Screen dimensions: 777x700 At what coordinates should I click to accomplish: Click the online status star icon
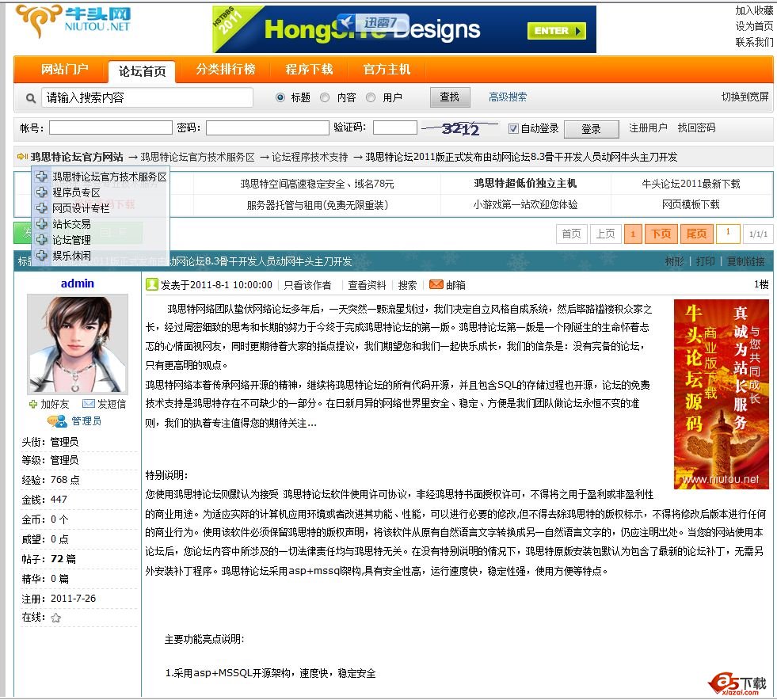[x=56, y=618]
